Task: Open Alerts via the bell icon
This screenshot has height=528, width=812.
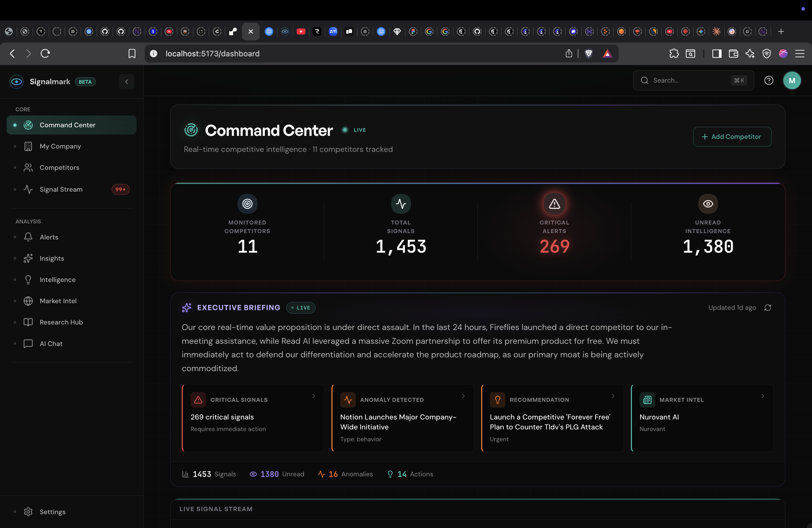Action: [28, 237]
